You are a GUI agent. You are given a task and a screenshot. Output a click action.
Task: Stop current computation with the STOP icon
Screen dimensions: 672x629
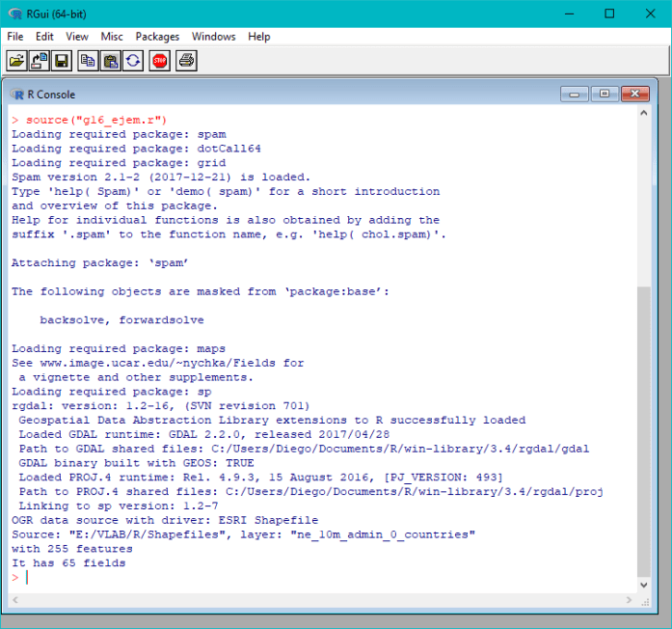click(x=160, y=61)
